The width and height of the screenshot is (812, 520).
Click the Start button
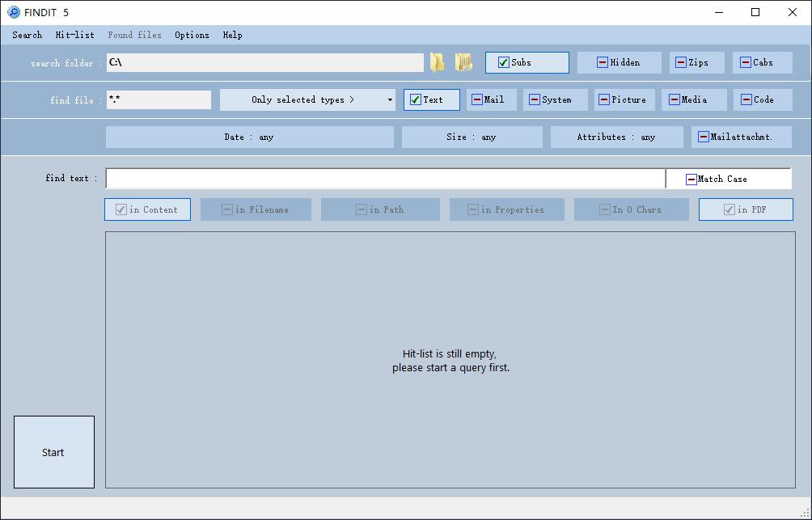point(54,452)
